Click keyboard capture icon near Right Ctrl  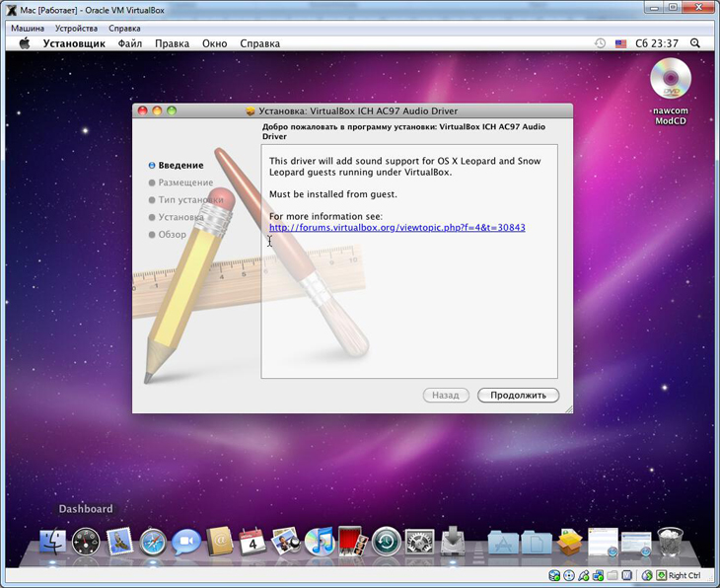coord(661,575)
